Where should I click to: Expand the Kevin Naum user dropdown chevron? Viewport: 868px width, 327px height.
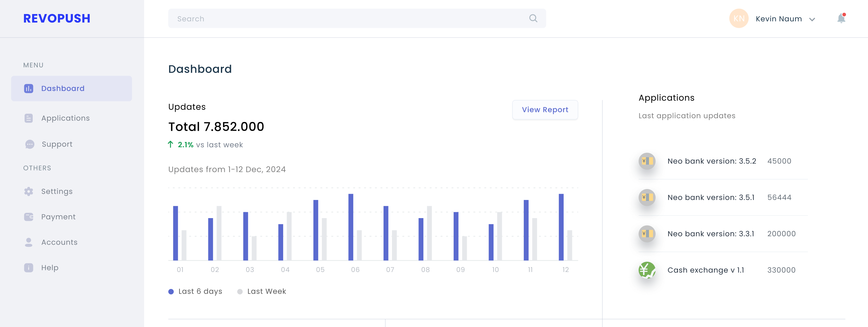(812, 19)
